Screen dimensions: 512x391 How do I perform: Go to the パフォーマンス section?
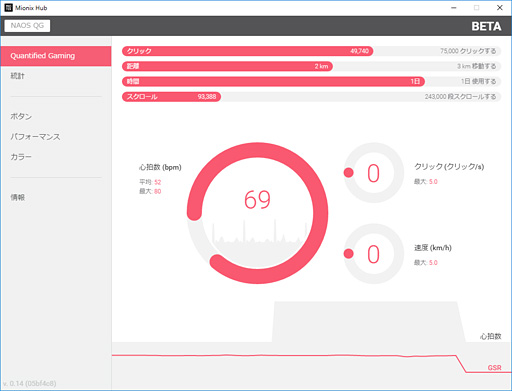tap(35, 137)
